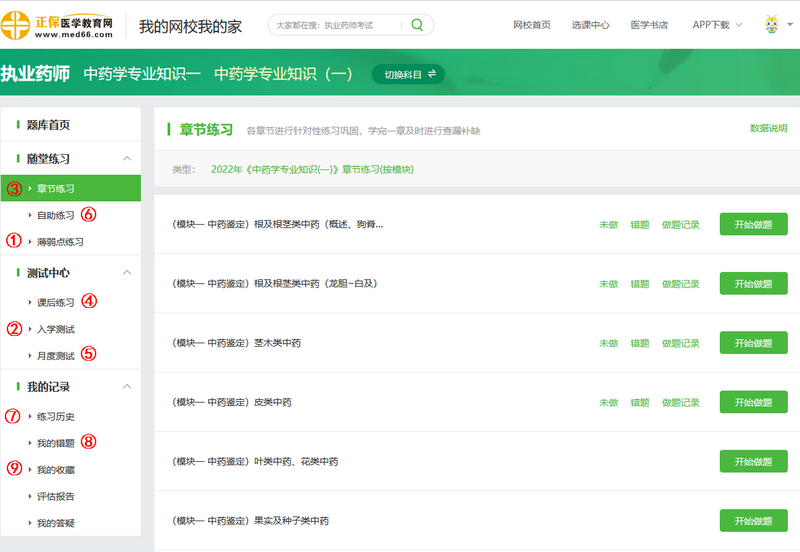Select 薄弱点练习 in the sidebar
The height and width of the screenshot is (552, 800).
60,242
